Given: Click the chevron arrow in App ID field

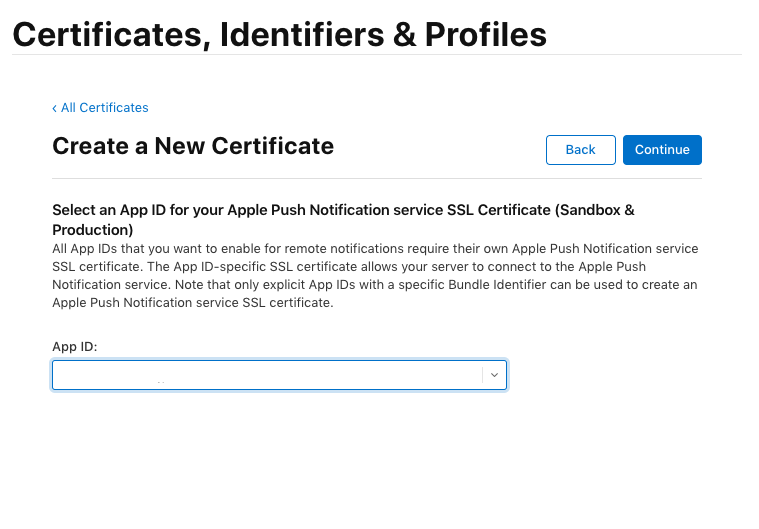Looking at the screenshot, I should [x=494, y=375].
